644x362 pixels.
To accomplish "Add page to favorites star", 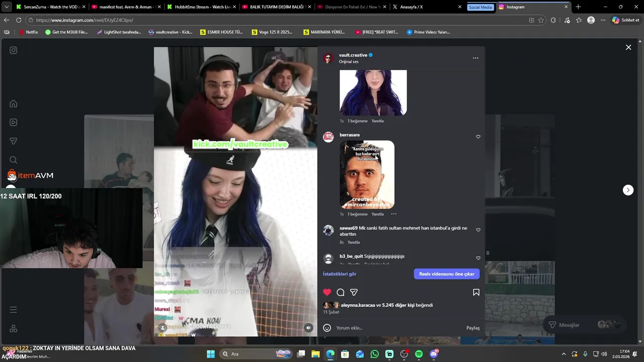I will coord(541,20).
